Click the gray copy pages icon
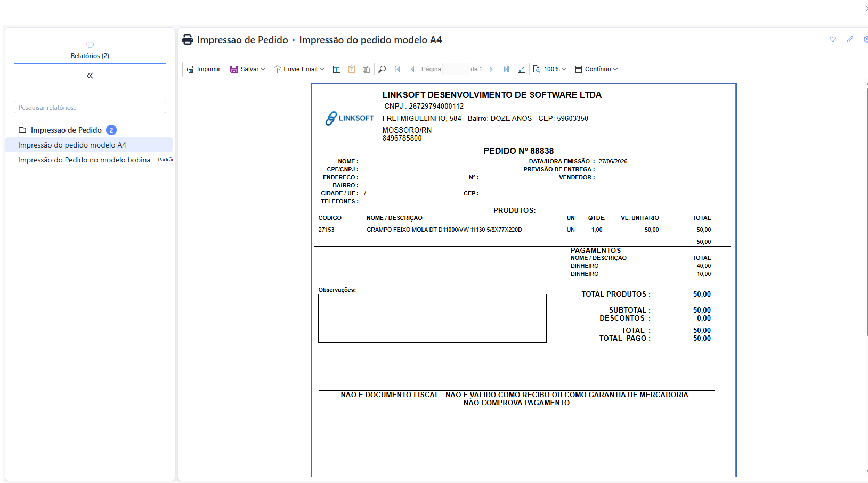 [367, 69]
